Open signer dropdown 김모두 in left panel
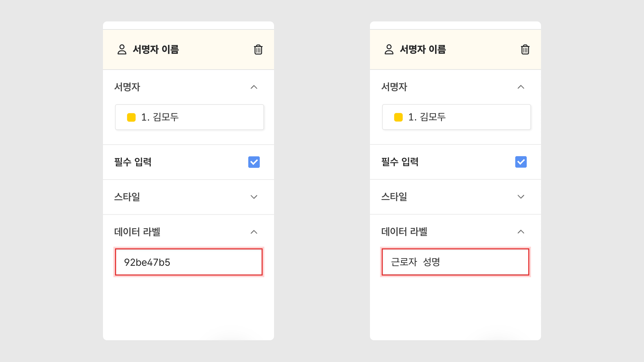Image resolution: width=644 pixels, height=362 pixels. pos(189,117)
